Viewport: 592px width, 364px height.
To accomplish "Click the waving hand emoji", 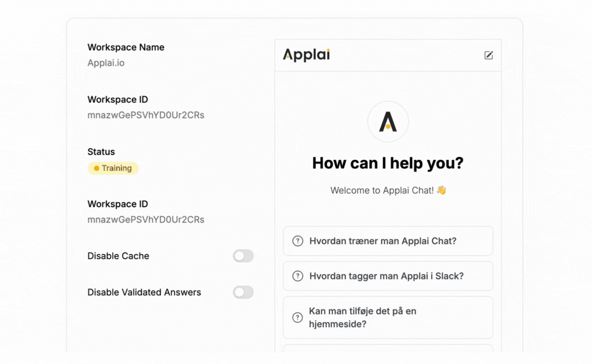I will [441, 190].
